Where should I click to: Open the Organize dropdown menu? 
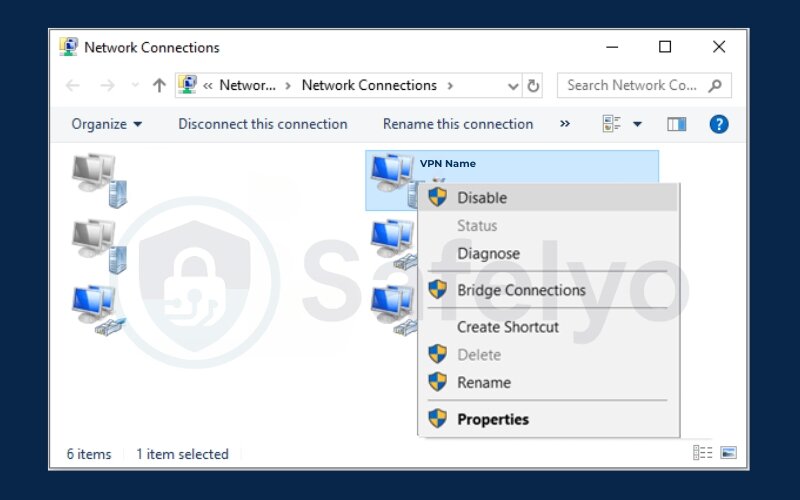click(106, 125)
